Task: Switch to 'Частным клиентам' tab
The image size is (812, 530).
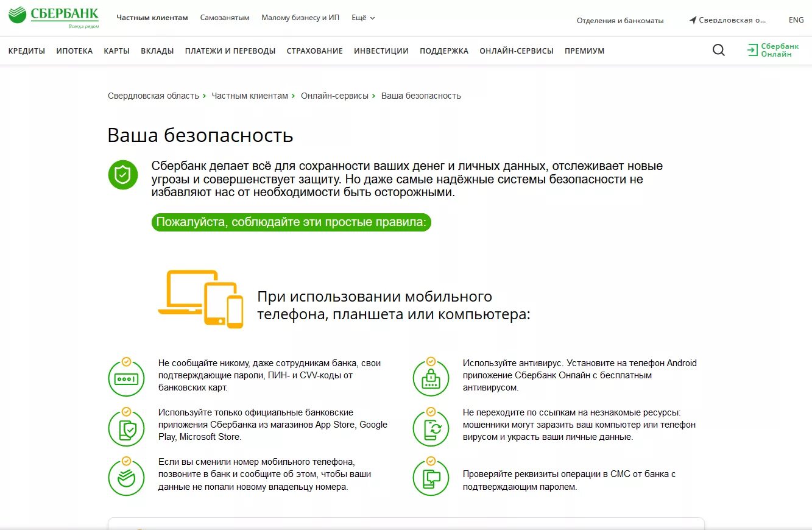Action: (x=152, y=18)
